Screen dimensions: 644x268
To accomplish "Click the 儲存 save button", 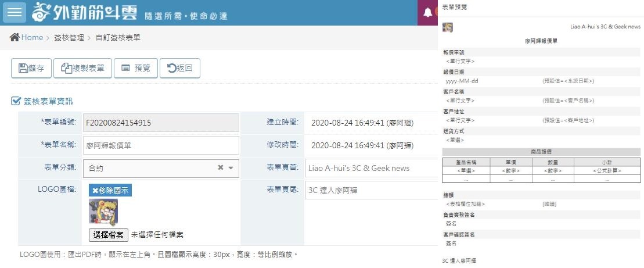I will 31,68.
